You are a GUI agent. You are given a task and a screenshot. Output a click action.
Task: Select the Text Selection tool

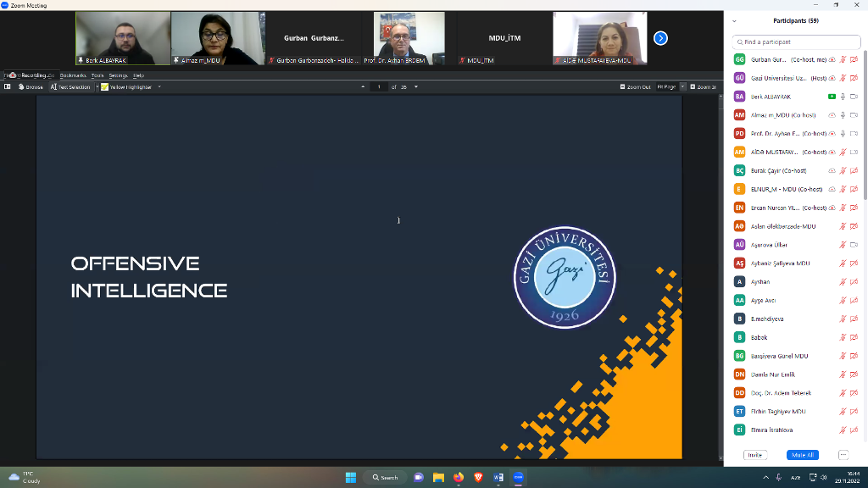[70, 86]
